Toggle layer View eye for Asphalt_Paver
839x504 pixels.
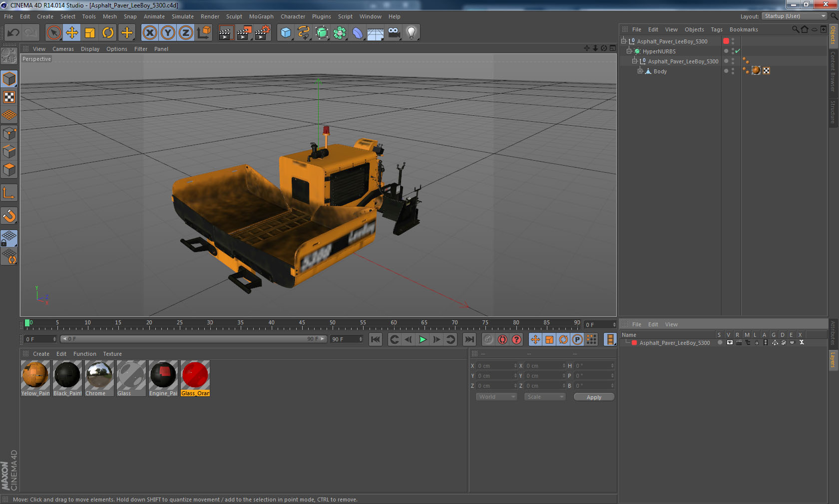point(730,342)
